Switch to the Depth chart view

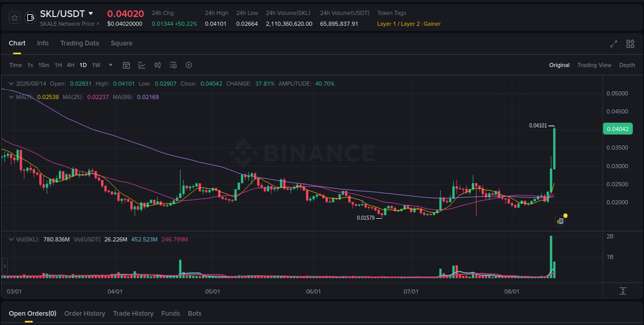pos(627,65)
